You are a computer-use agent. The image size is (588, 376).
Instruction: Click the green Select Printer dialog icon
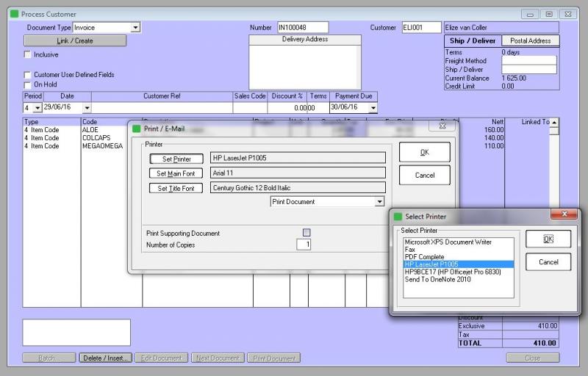point(398,217)
